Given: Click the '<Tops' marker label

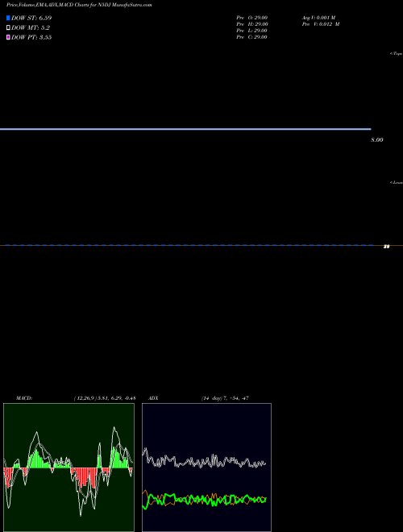Looking at the screenshot, I should pos(397,54).
